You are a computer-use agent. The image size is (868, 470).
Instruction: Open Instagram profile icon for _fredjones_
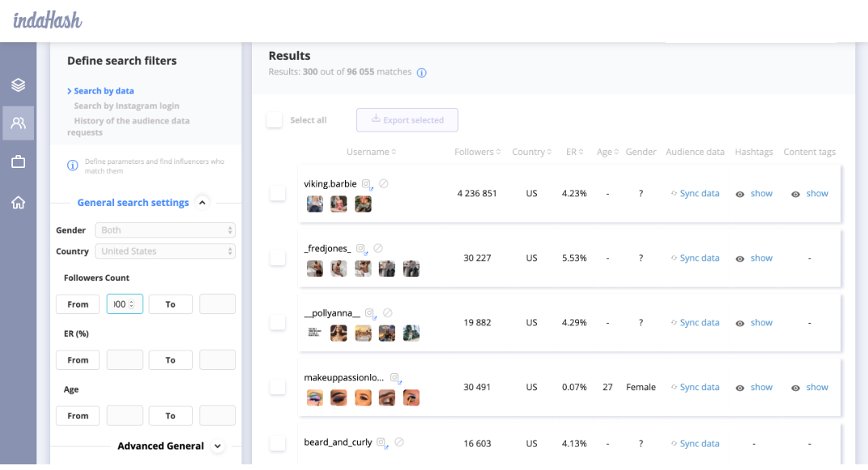tap(361, 249)
